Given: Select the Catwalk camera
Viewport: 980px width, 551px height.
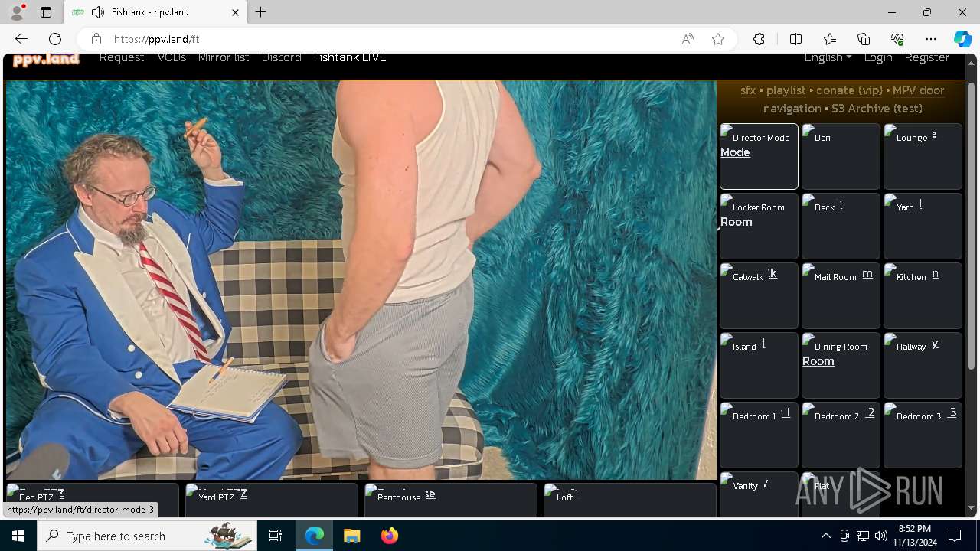Looking at the screenshot, I should (759, 295).
